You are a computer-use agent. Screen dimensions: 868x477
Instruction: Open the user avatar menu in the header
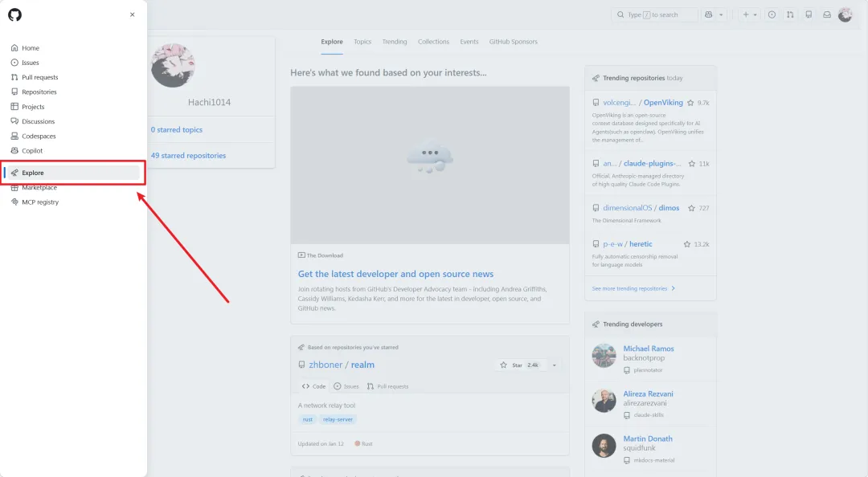click(x=845, y=15)
